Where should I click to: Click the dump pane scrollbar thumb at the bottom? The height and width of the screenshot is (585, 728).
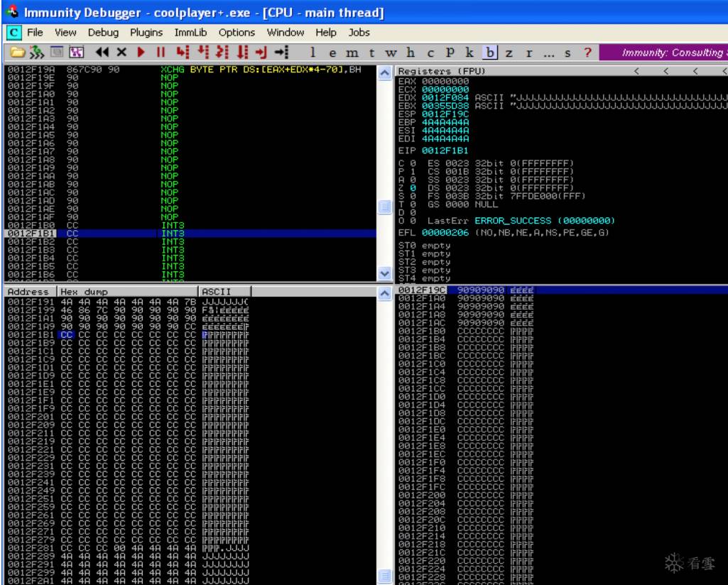point(384,576)
